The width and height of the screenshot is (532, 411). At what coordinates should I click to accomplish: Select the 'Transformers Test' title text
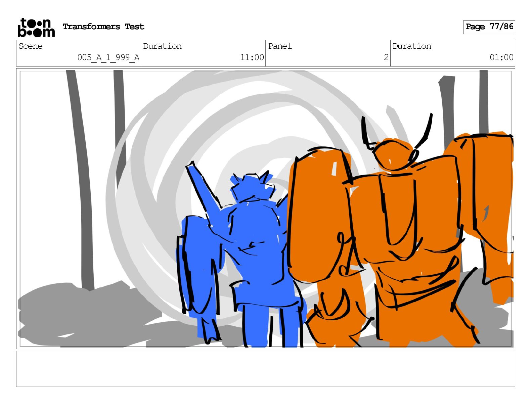click(x=103, y=27)
